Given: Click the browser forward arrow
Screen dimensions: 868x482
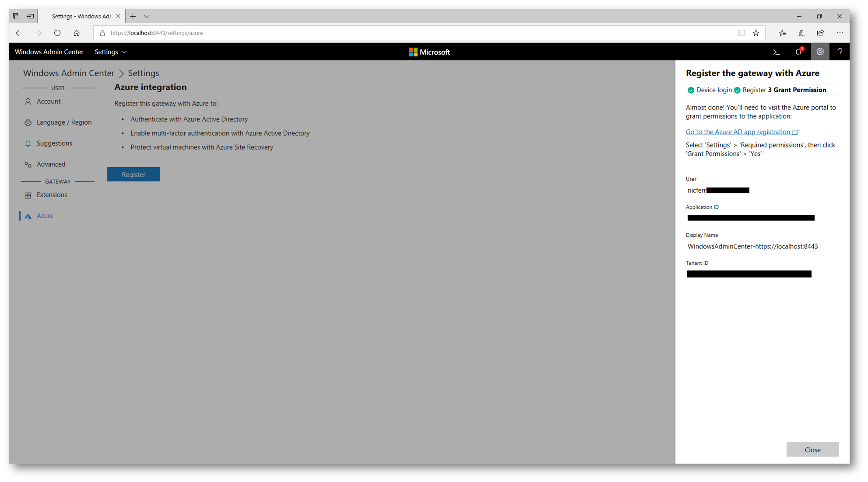Looking at the screenshot, I should click(x=38, y=33).
